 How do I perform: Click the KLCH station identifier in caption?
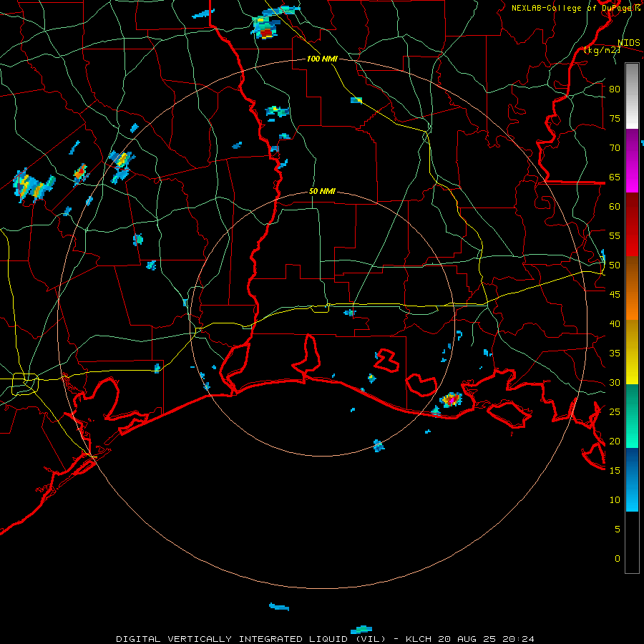pos(418,639)
